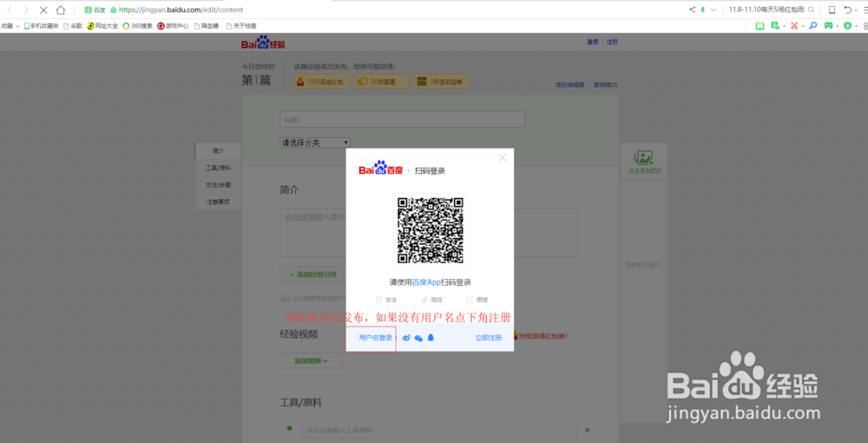Click the blue magnifier find icon
868x443 pixels.
tap(813, 25)
